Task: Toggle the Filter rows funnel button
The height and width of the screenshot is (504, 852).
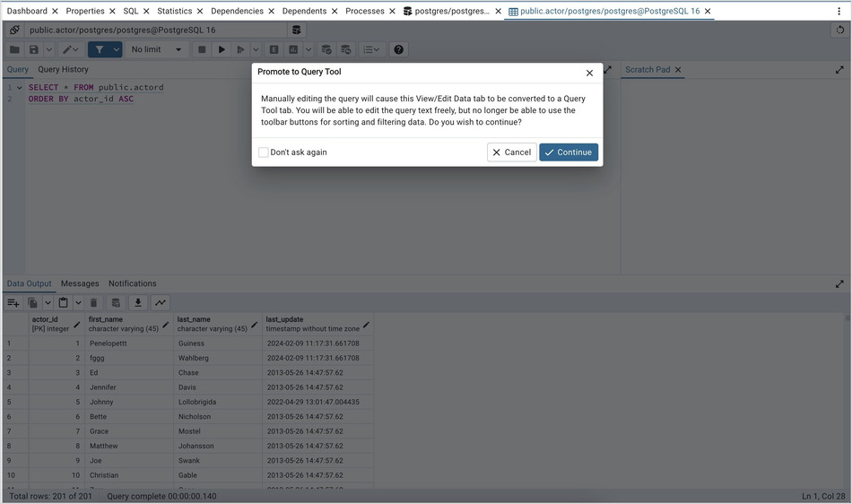Action: tap(99, 50)
